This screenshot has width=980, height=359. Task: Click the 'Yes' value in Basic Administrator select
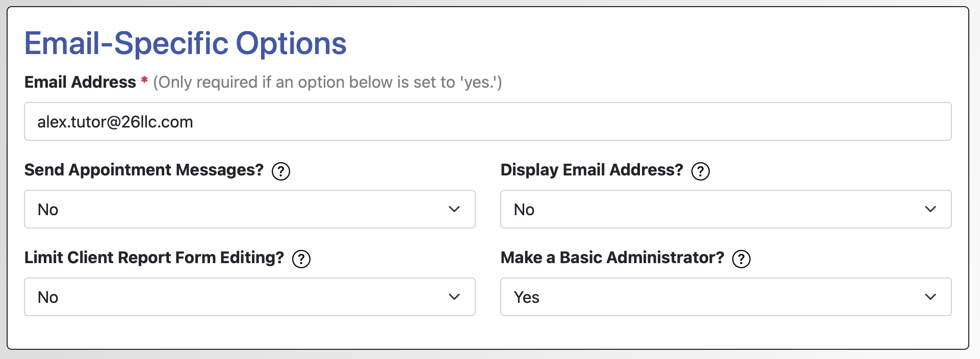tap(527, 297)
